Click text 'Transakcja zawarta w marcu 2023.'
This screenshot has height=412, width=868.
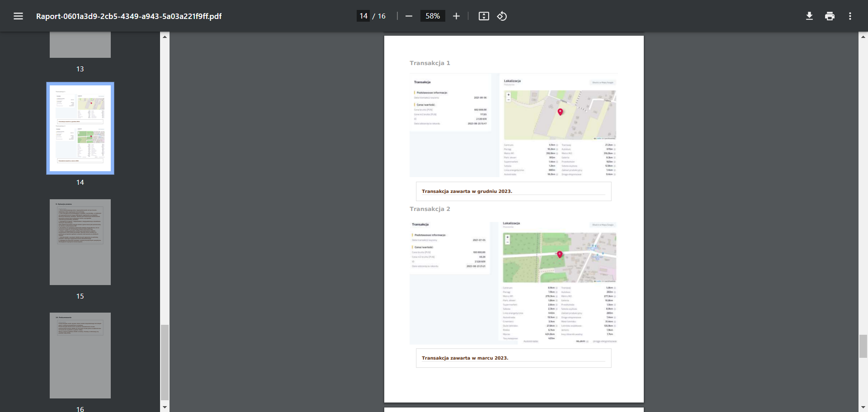[x=465, y=358]
